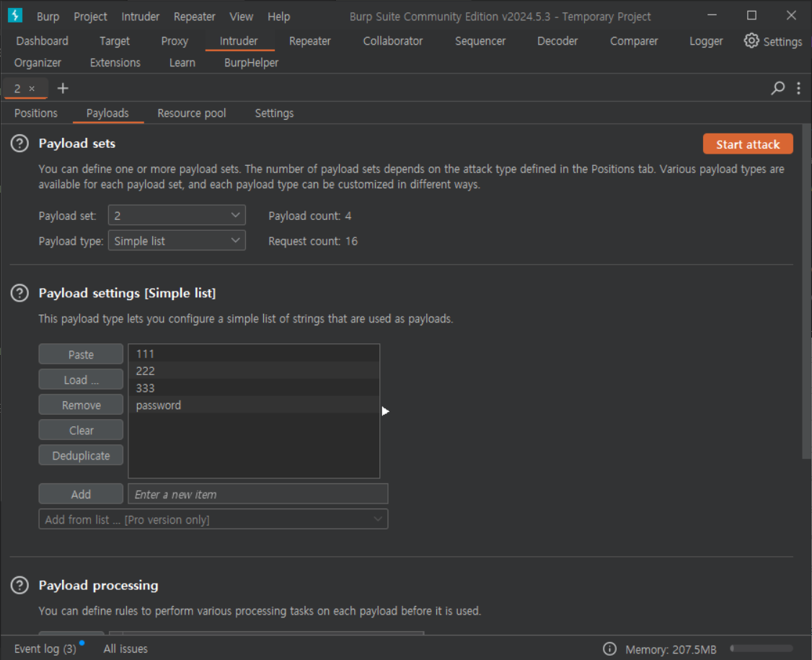
Task: Open the Logger tab
Action: coord(706,41)
